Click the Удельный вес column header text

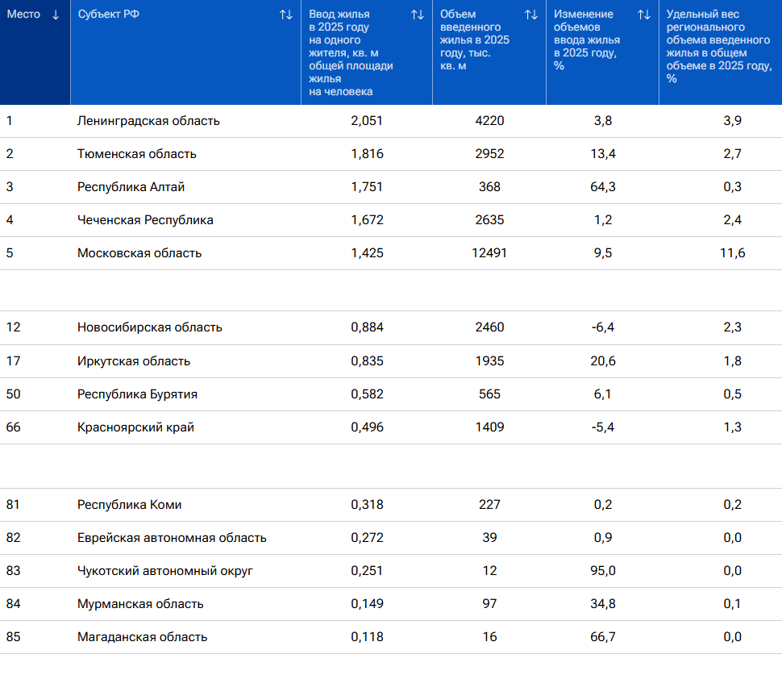click(718, 46)
